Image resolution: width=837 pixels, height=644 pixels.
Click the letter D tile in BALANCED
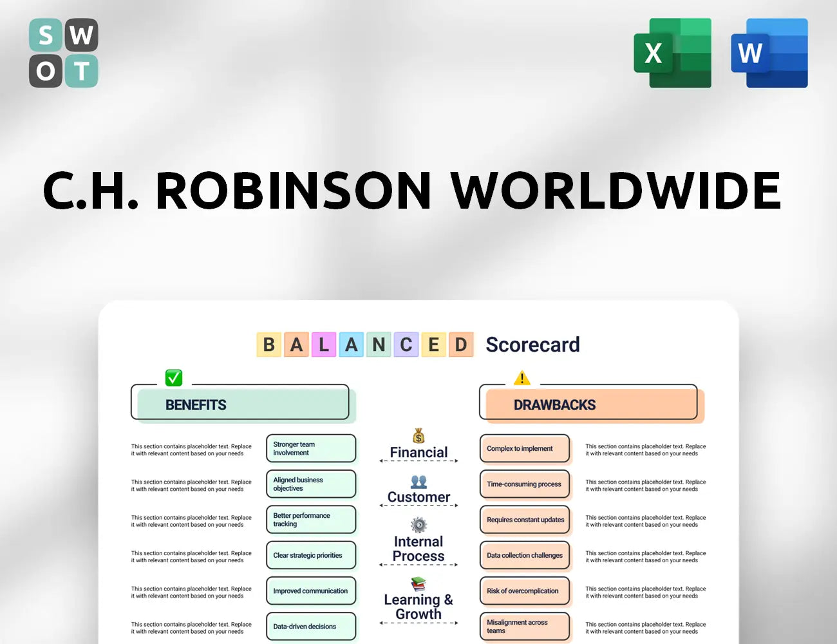click(461, 345)
